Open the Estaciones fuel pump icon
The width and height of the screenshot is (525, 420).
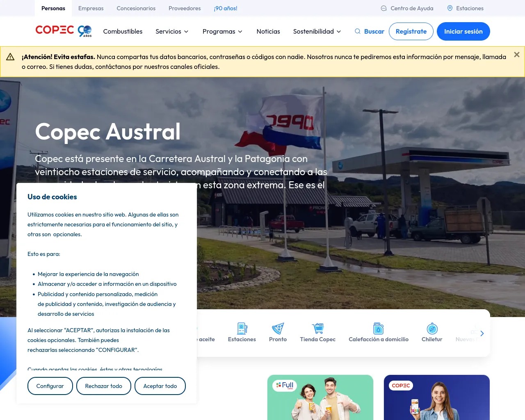(x=242, y=329)
